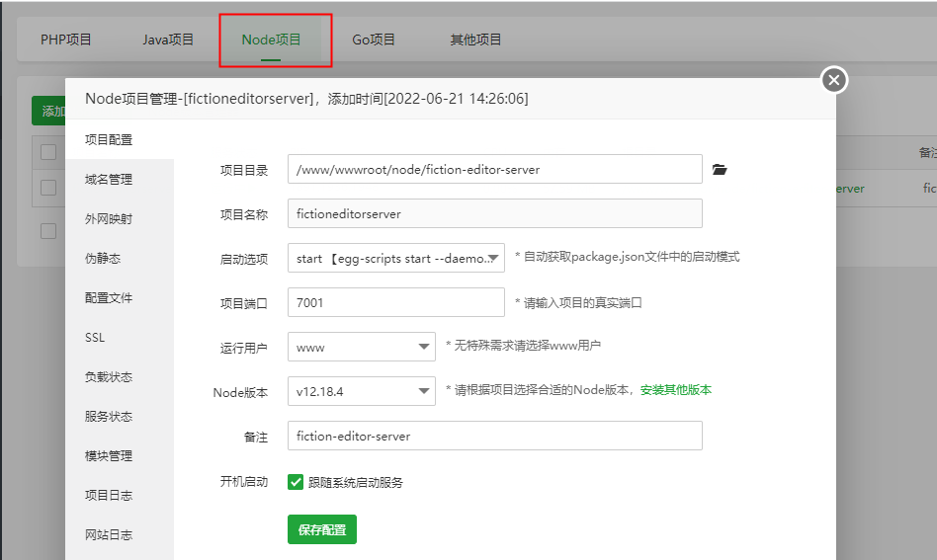The width and height of the screenshot is (937, 560).
Task: Open 配置文件 in the side menu
Action: tap(109, 298)
